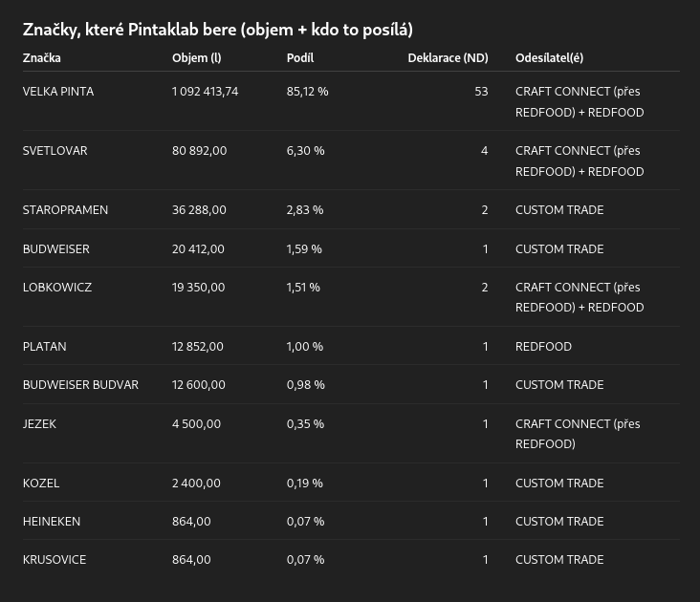This screenshot has height=602, width=700.
Task: Click the BUDWEISER BUDVAR brand name
Action: tap(80, 385)
